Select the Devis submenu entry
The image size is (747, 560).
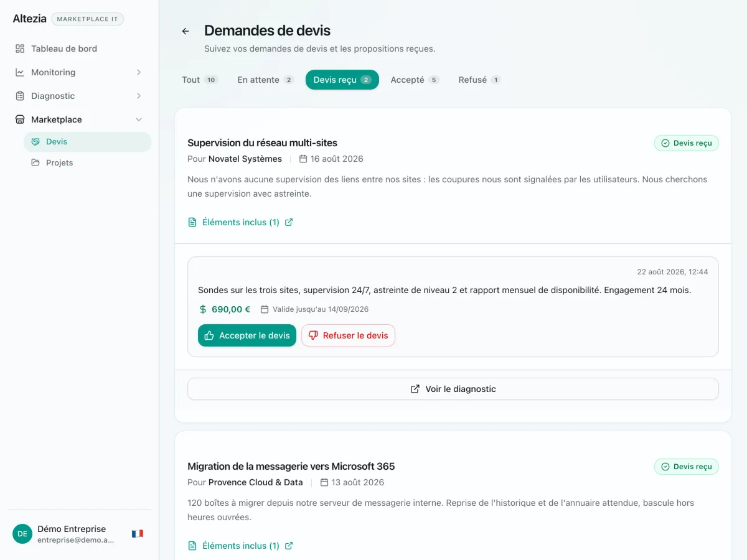coord(87,142)
